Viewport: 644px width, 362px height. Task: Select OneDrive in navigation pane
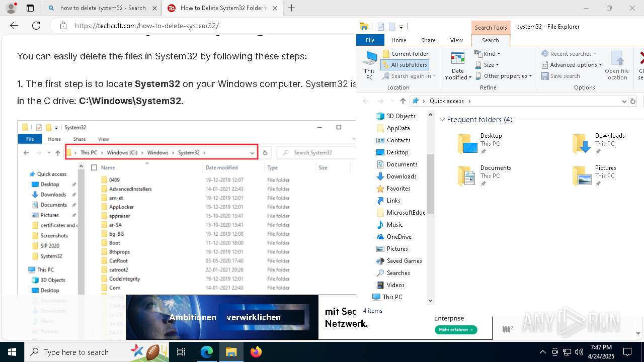pos(399,237)
